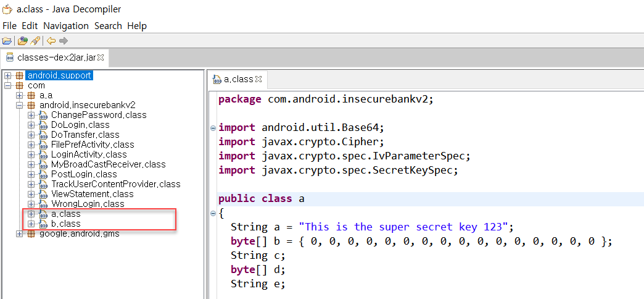Expand the MyBroadCastReceiver.class node
644x299 pixels.
tap(31, 164)
